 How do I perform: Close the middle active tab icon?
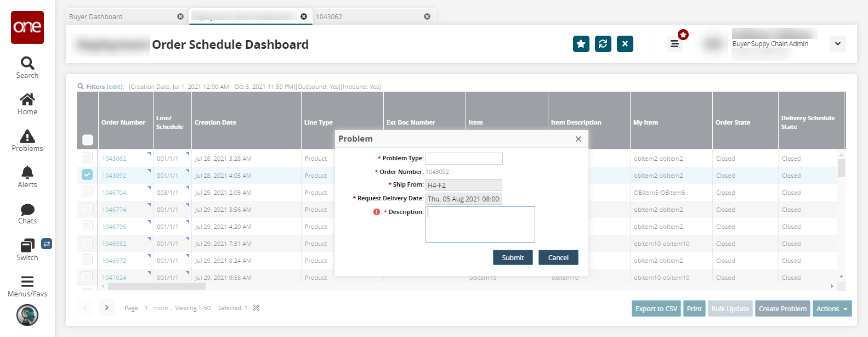[304, 16]
